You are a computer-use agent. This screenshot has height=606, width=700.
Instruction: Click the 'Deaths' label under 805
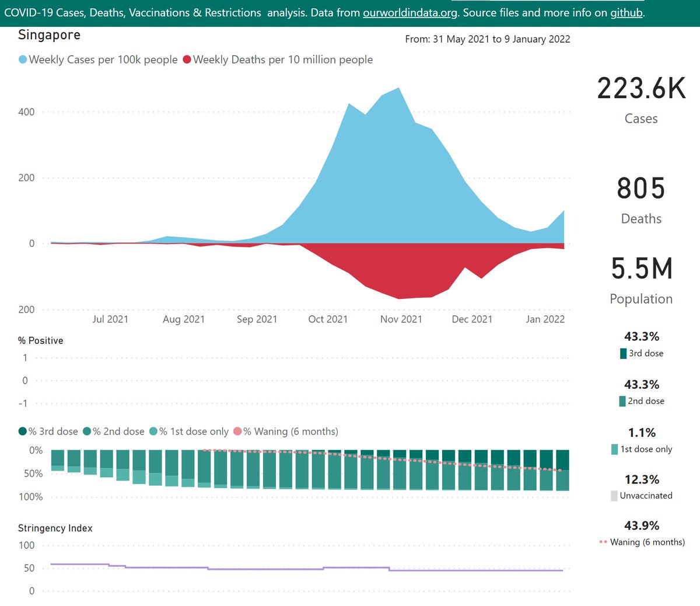pyautogui.click(x=641, y=218)
